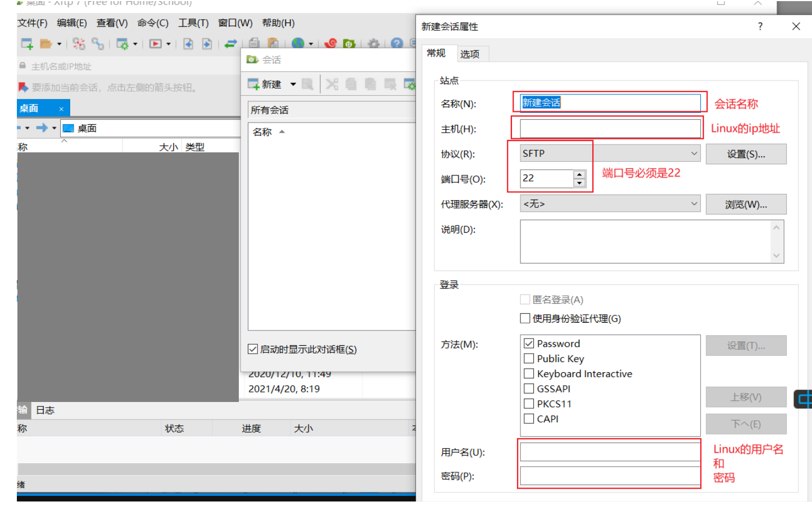812x506 pixels.
Task: Check 使用身份验证代理(G) option
Action: (x=526, y=318)
